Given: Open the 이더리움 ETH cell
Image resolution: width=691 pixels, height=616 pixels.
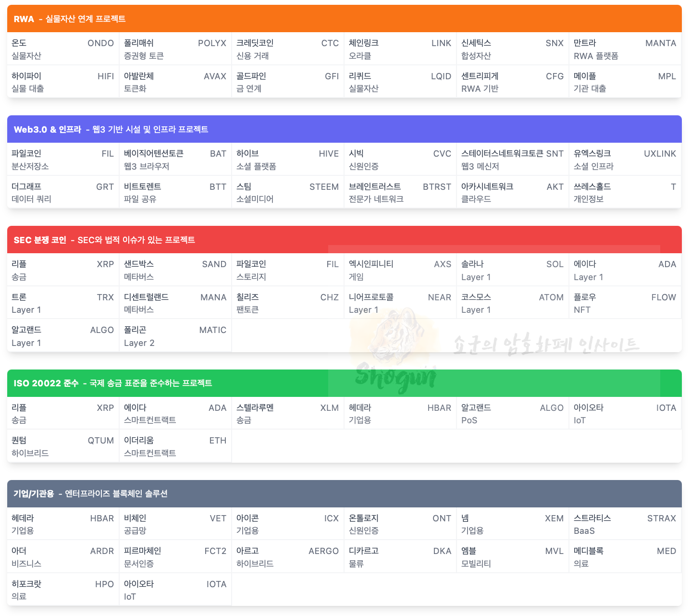Looking at the screenshot, I should tap(175, 446).
